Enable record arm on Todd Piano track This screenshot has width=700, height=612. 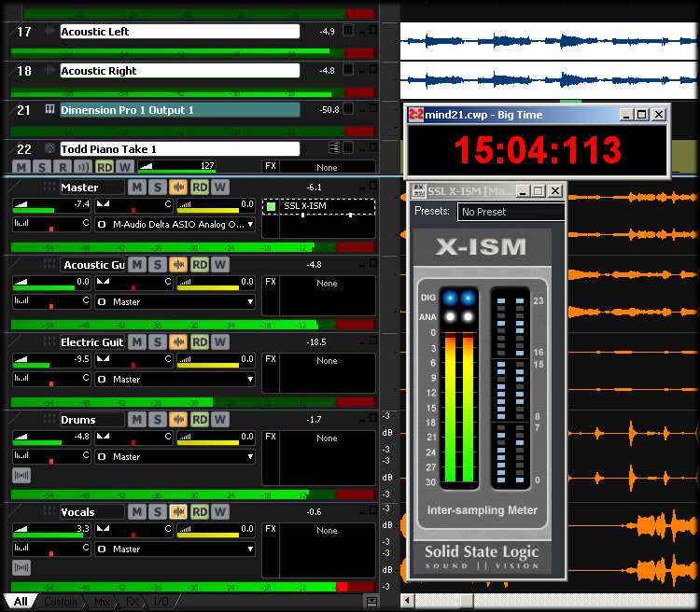(x=63, y=167)
